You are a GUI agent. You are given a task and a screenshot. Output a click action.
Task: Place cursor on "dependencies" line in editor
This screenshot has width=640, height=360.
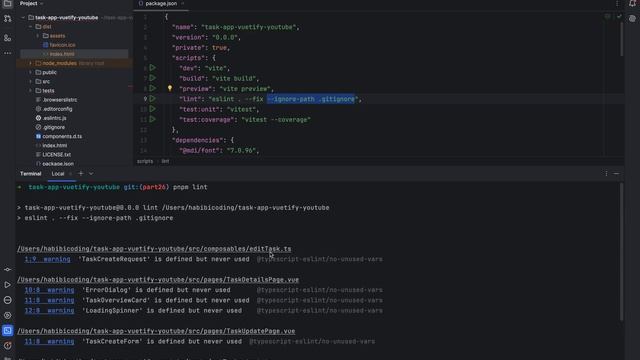[x=202, y=140]
